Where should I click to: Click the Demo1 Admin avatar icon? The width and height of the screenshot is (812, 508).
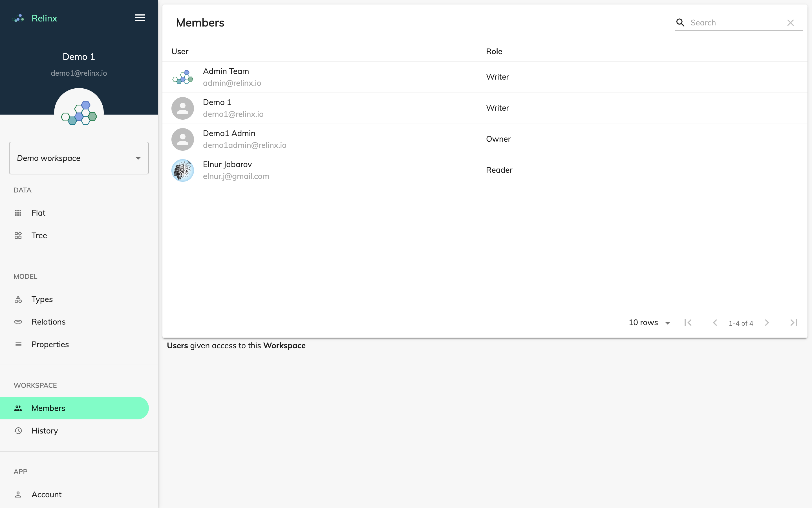click(x=182, y=139)
